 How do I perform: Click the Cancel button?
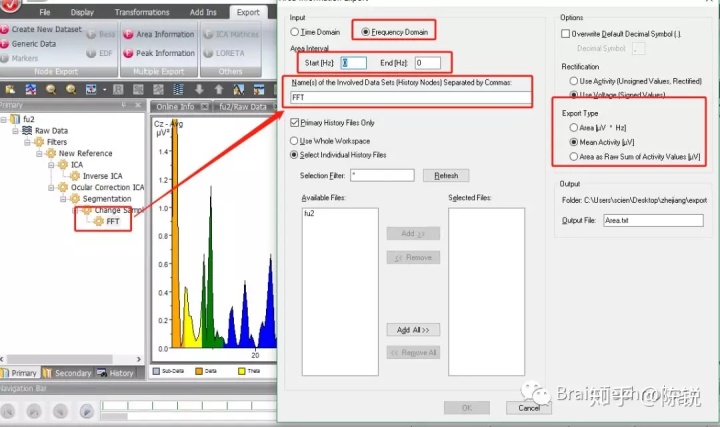(529, 408)
